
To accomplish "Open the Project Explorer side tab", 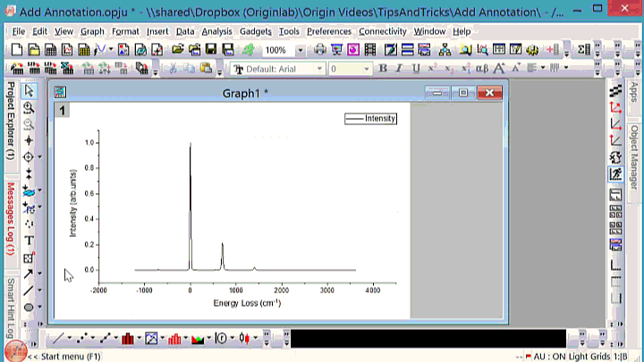I will click(10, 121).
